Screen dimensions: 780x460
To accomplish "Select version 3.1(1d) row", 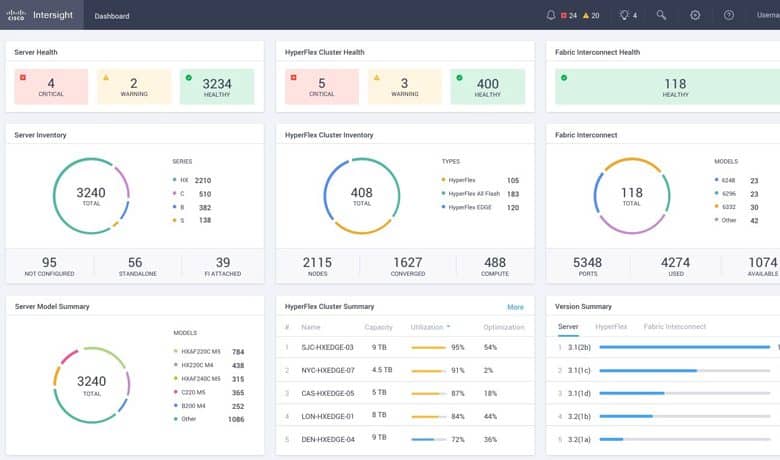I will click(x=665, y=393).
